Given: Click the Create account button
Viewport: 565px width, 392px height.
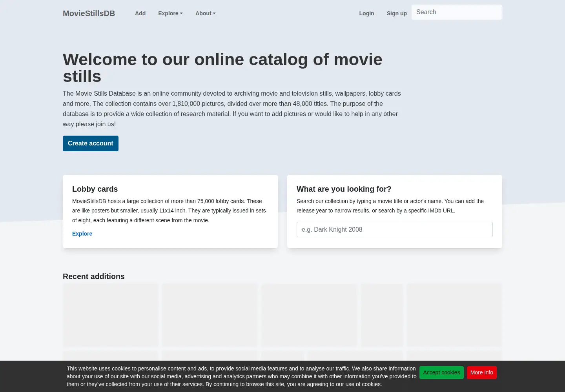Looking at the screenshot, I should point(91,143).
